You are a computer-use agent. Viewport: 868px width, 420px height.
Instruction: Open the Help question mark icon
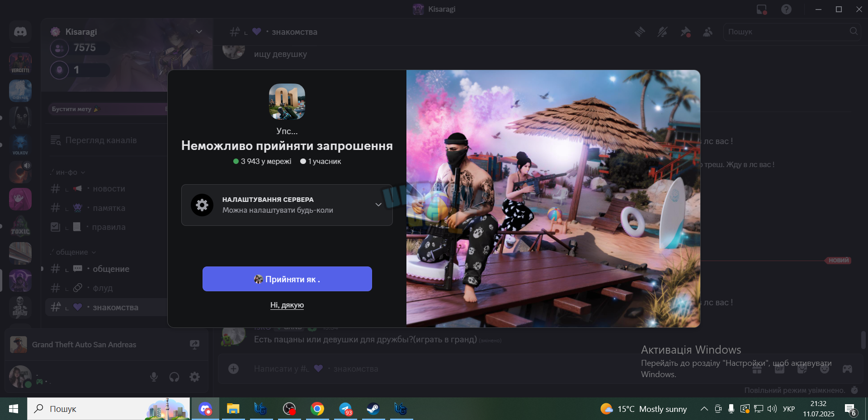pyautogui.click(x=787, y=9)
